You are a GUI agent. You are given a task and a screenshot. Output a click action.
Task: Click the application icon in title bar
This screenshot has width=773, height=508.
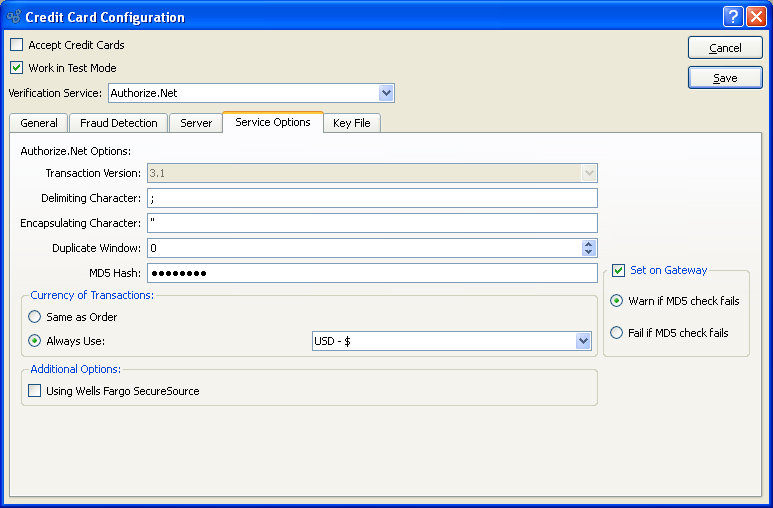[x=14, y=17]
